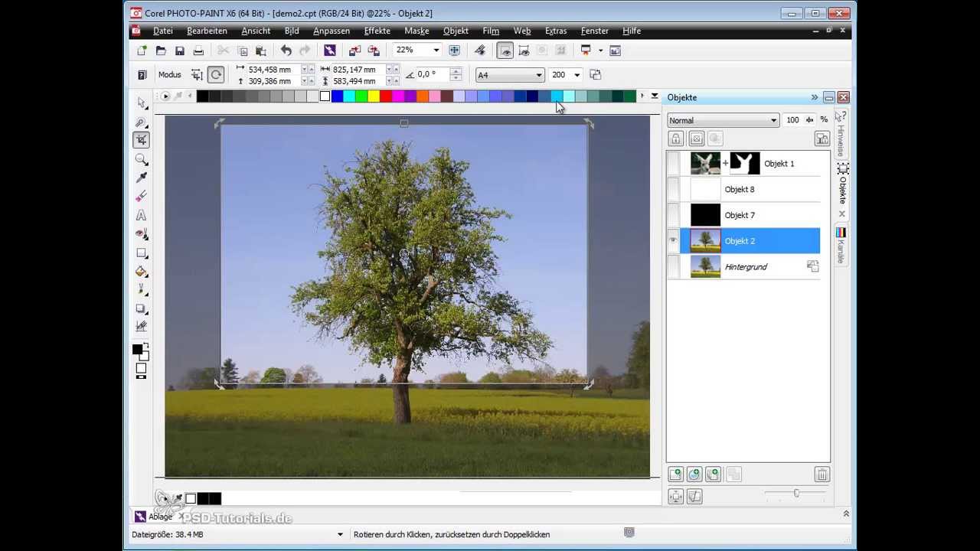
Task: Show Objekt 8 via visibility box
Action: point(674,189)
